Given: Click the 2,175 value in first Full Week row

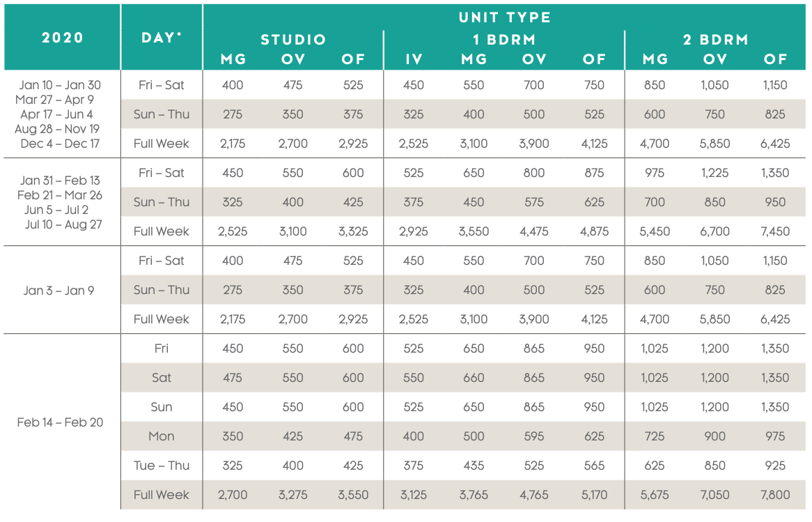Looking at the screenshot, I should [233, 144].
